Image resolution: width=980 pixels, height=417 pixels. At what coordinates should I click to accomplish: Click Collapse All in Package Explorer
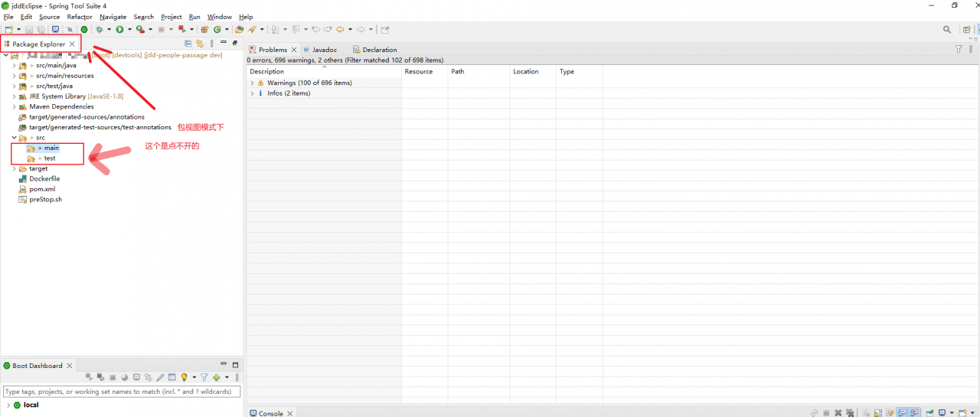pyautogui.click(x=188, y=44)
